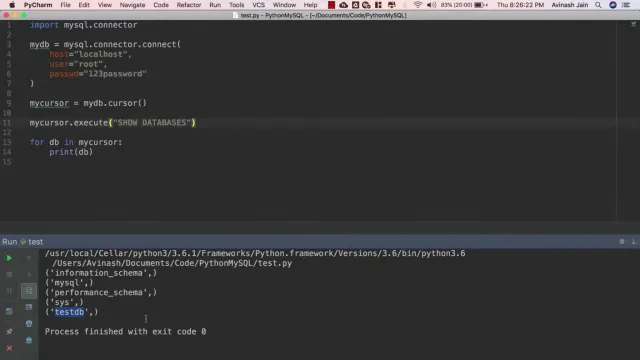Click the test.py window title
The width and height of the screenshot is (640, 360).
tap(320, 16)
